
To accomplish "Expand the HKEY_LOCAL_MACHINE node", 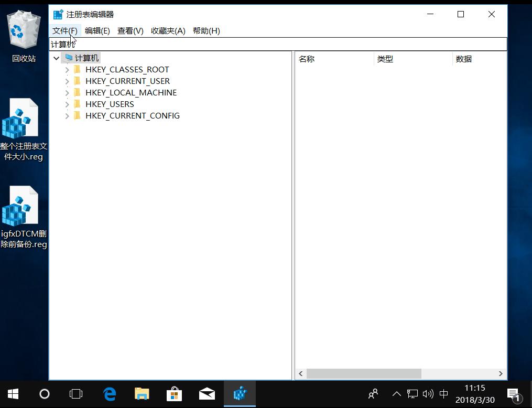I will point(67,92).
